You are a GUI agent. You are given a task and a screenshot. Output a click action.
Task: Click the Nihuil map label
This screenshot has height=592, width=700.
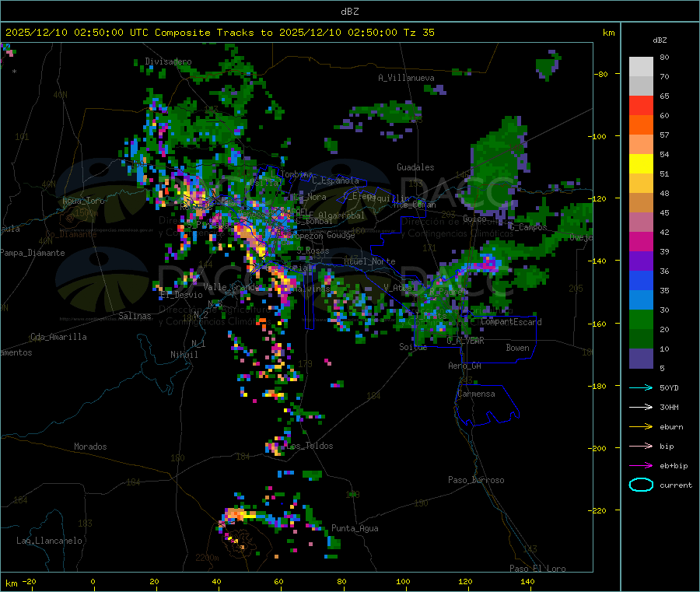click(x=184, y=355)
